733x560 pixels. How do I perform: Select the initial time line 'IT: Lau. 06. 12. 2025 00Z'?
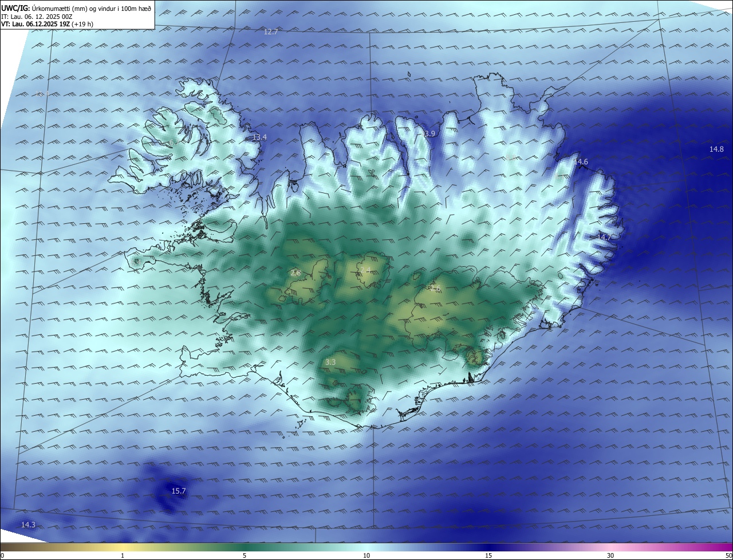click(36, 17)
